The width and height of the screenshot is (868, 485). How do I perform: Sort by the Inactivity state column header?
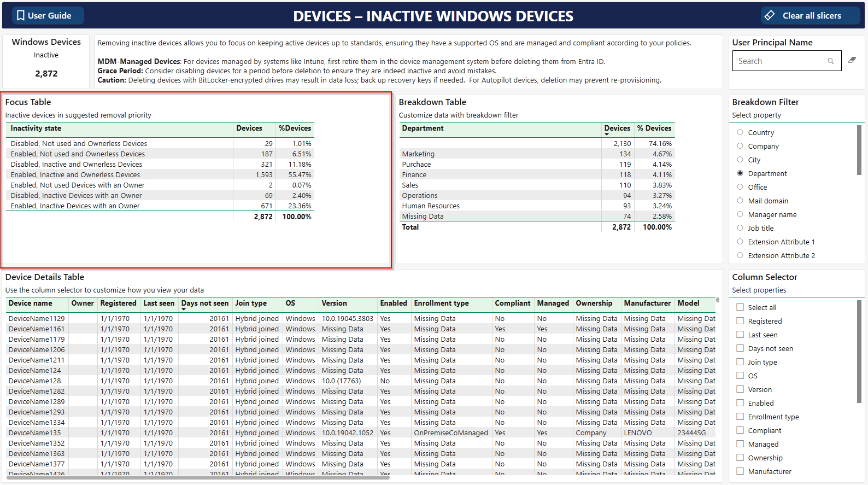36,128
